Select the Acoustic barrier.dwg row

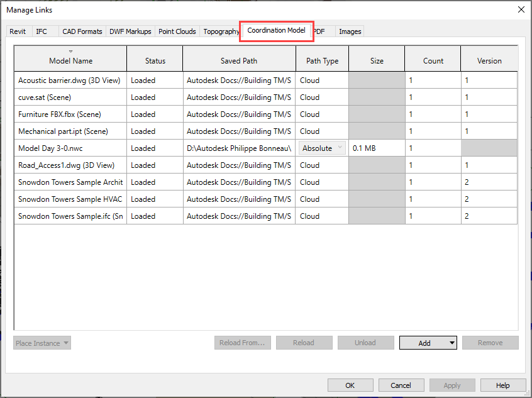(69, 80)
